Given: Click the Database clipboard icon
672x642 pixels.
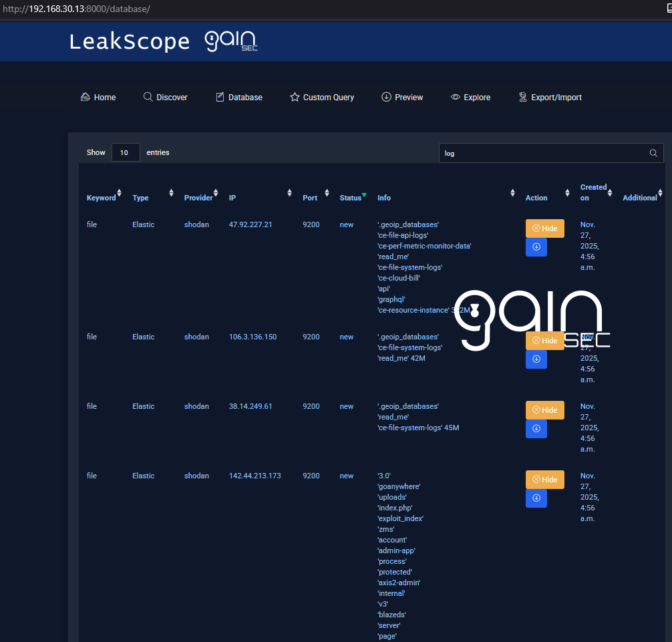Looking at the screenshot, I should click(x=220, y=97).
